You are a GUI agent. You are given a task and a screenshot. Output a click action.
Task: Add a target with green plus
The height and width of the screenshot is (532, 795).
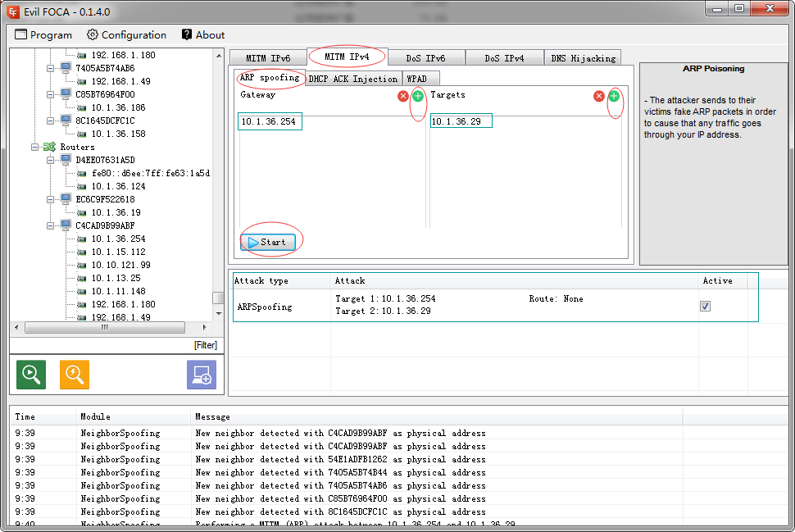point(613,96)
